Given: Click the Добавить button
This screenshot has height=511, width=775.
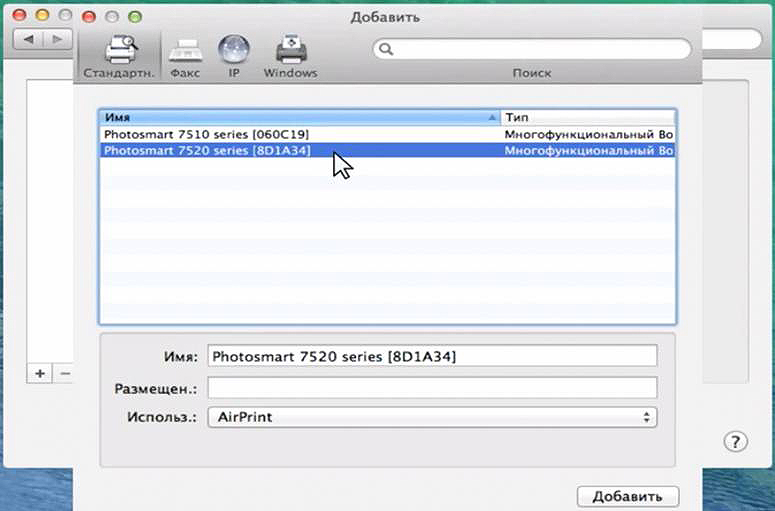Looking at the screenshot, I should [x=627, y=497].
